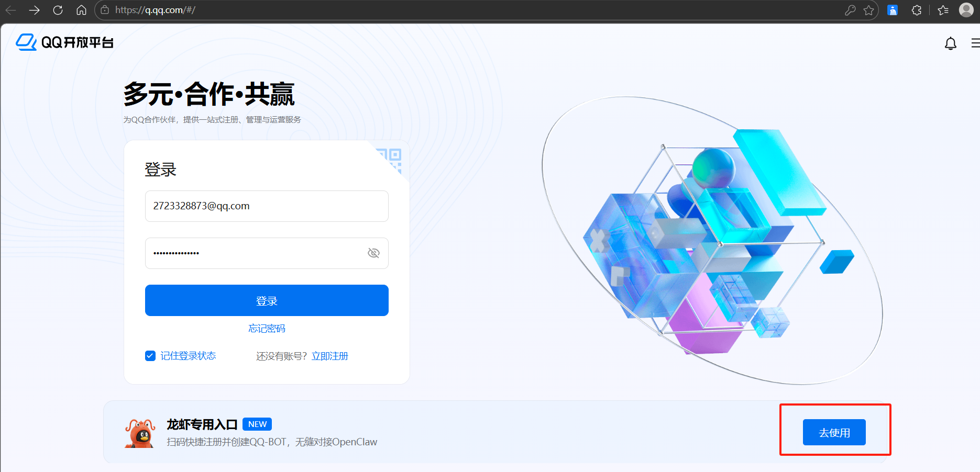980x472 pixels.
Task: Click the 还没有账号? text
Action: [x=282, y=356]
